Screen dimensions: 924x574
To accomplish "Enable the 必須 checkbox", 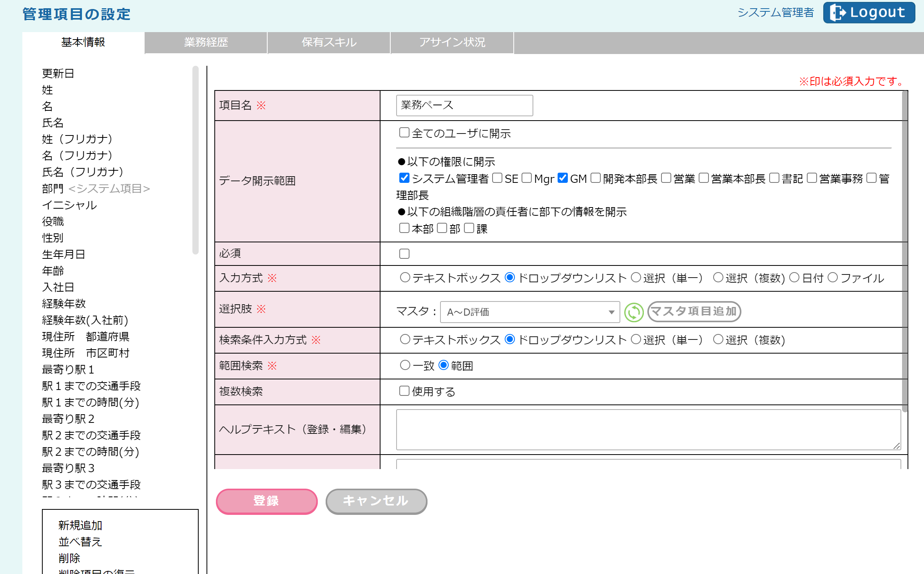I will tap(404, 254).
